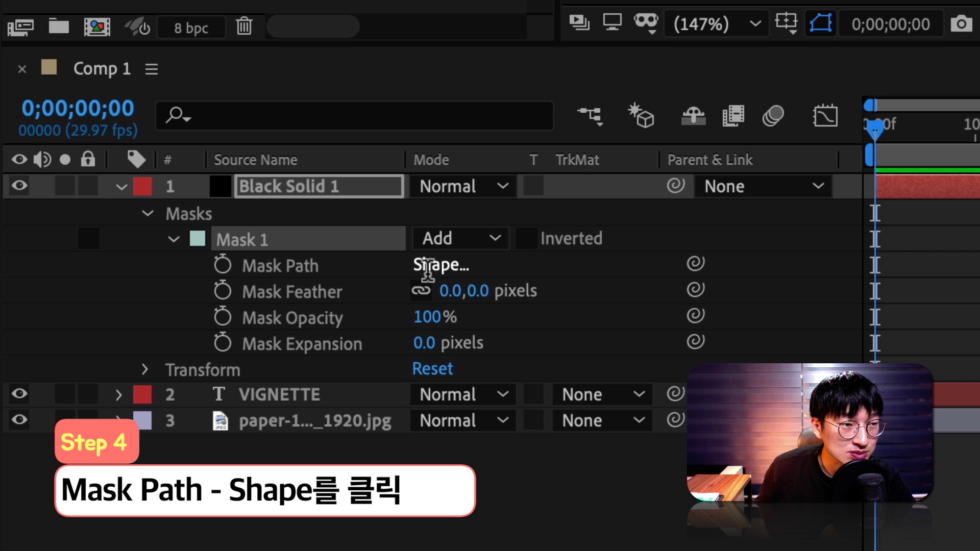Toggle Frame Blending timeline switch

[x=733, y=116]
